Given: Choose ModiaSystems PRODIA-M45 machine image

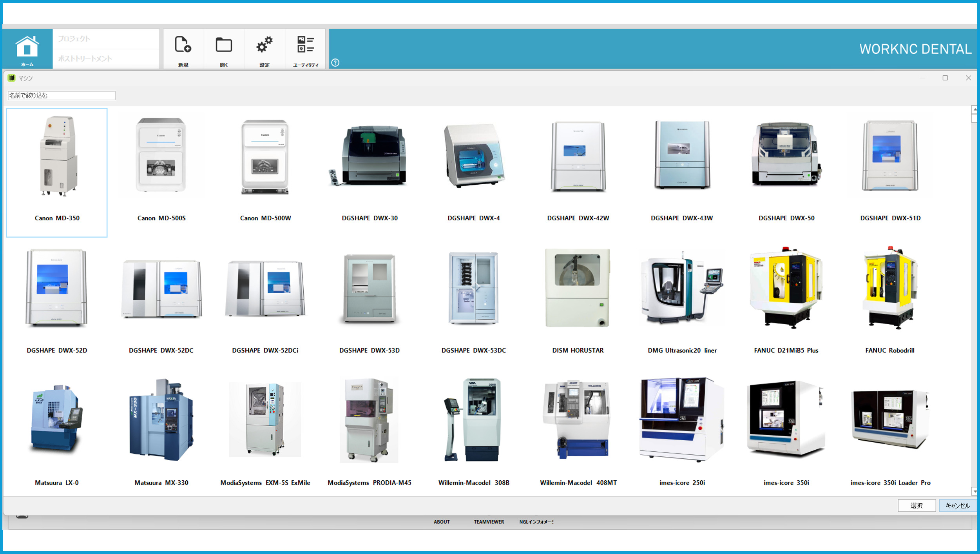Looking at the screenshot, I should click(370, 420).
